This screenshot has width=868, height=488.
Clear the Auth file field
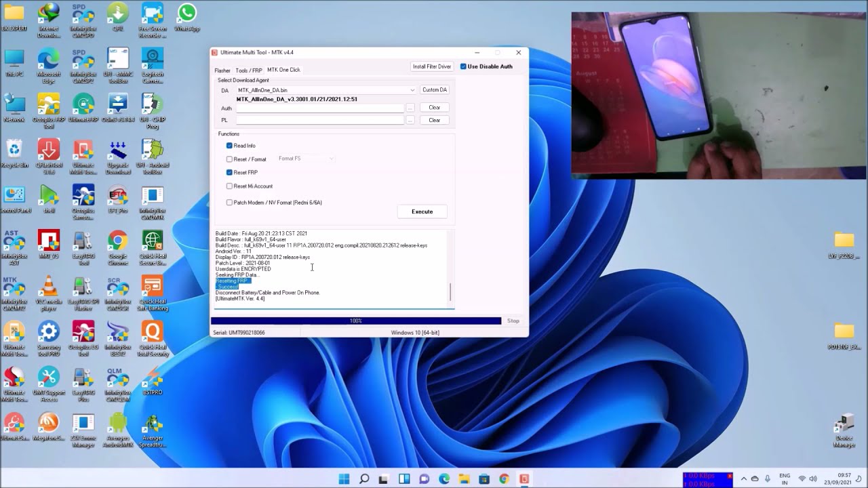pyautogui.click(x=435, y=107)
